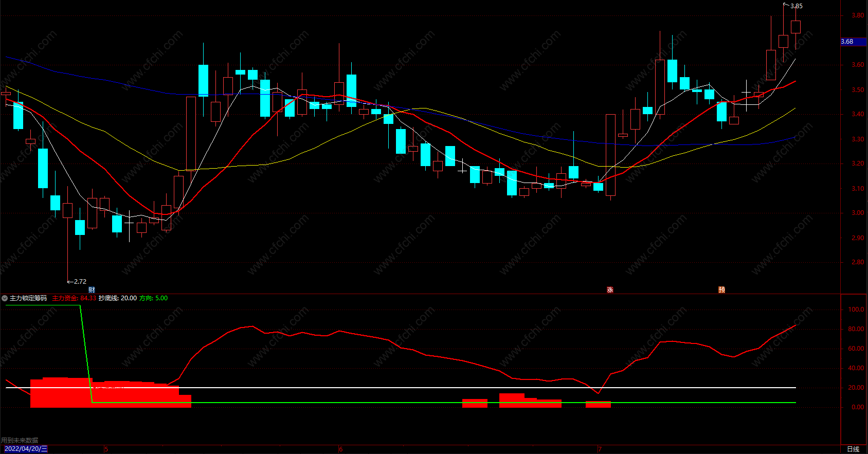This screenshot has width=868, height=454.
Task: Click the 100.0 indicator axis value
Action: coord(856,310)
